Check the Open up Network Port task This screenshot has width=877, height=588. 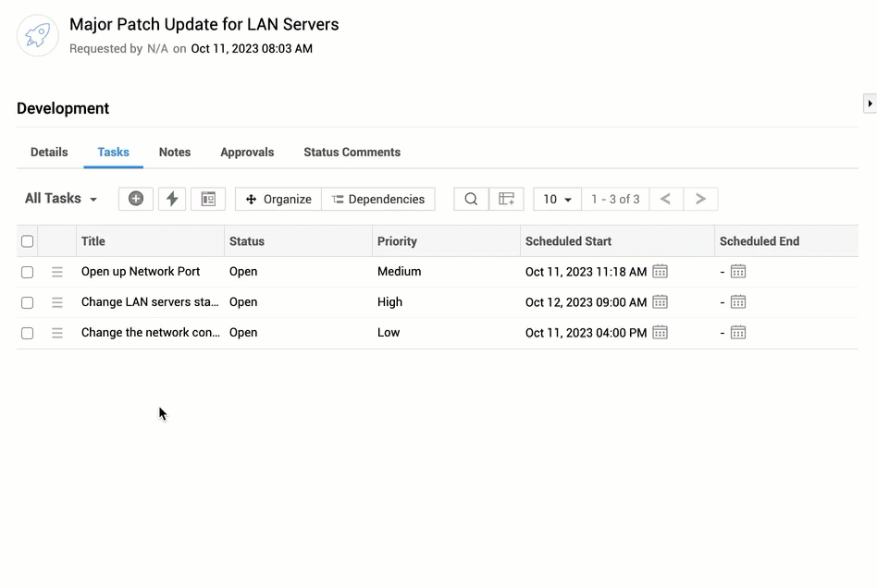click(28, 272)
